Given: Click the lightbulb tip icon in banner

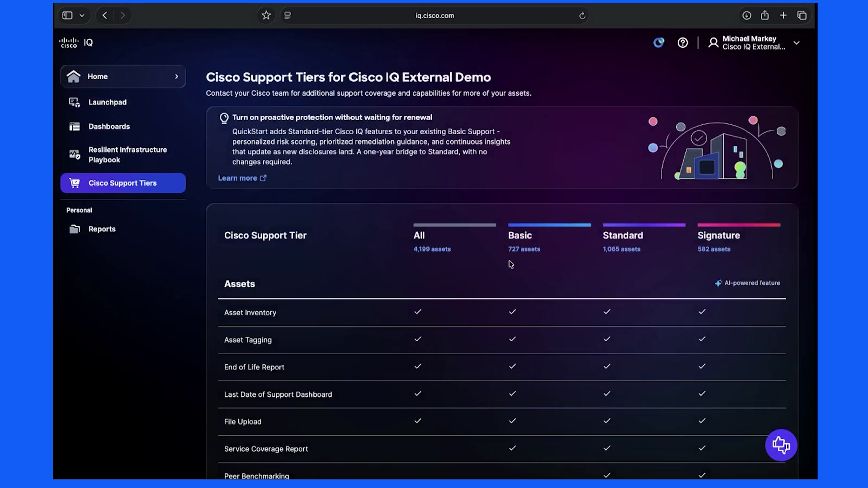Looking at the screenshot, I should pyautogui.click(x=224, y=118).
